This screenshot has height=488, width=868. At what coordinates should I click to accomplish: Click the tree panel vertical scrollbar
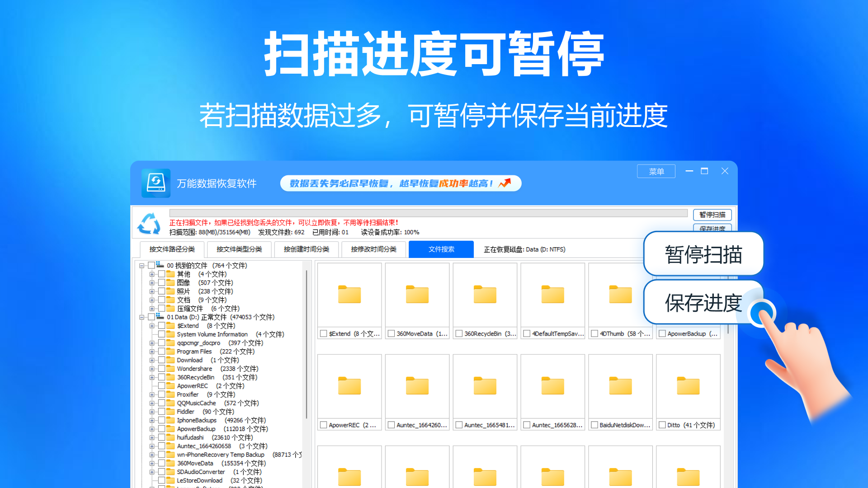click(x=307, y=343)
